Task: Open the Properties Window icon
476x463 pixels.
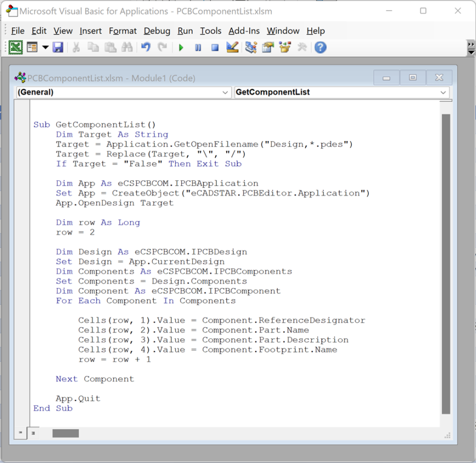Action: point(267,47)
